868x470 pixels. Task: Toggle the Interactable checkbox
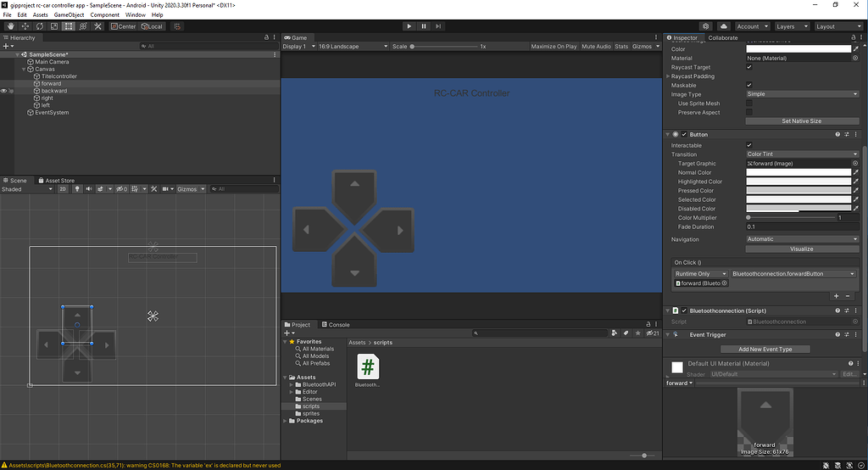pos(748,145)
